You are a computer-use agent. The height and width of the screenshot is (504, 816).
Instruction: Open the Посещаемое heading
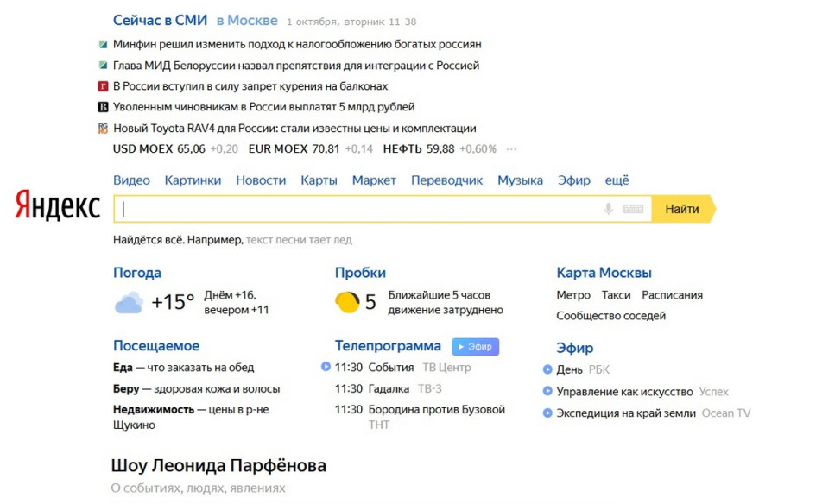click(156, 346)
